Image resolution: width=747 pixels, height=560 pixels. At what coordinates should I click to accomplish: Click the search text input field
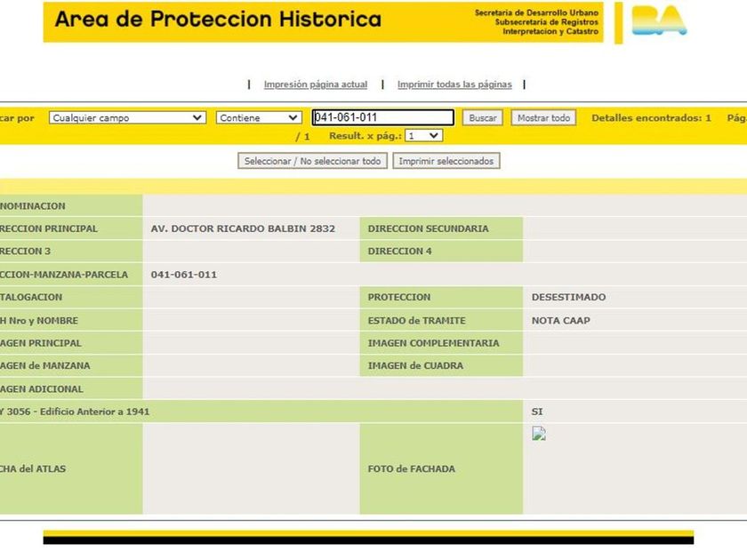[382, 117]
